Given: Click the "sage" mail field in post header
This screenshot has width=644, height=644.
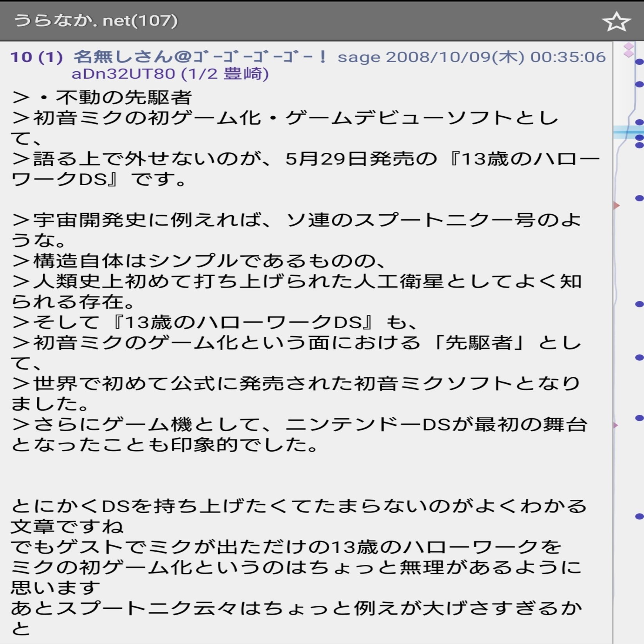Looking at the screenshot, I should point(359,58).
